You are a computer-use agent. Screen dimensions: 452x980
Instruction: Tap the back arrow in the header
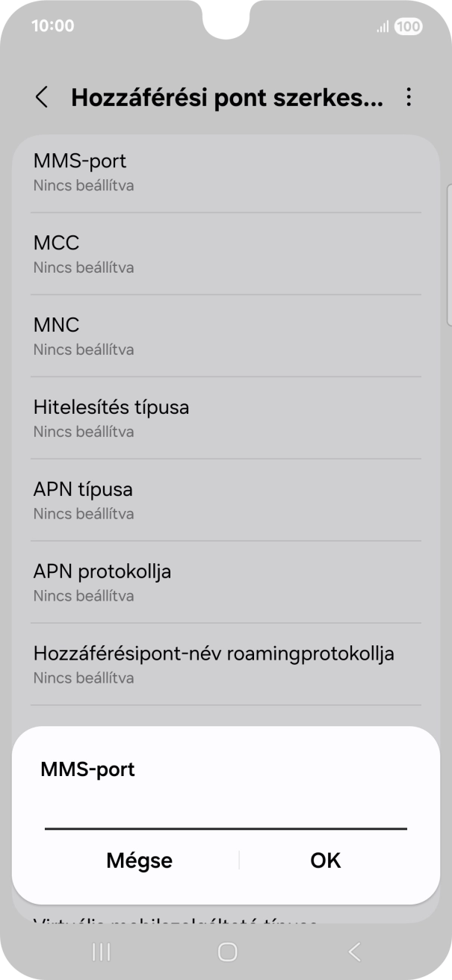pyautogui.click(x=43, y=98)
